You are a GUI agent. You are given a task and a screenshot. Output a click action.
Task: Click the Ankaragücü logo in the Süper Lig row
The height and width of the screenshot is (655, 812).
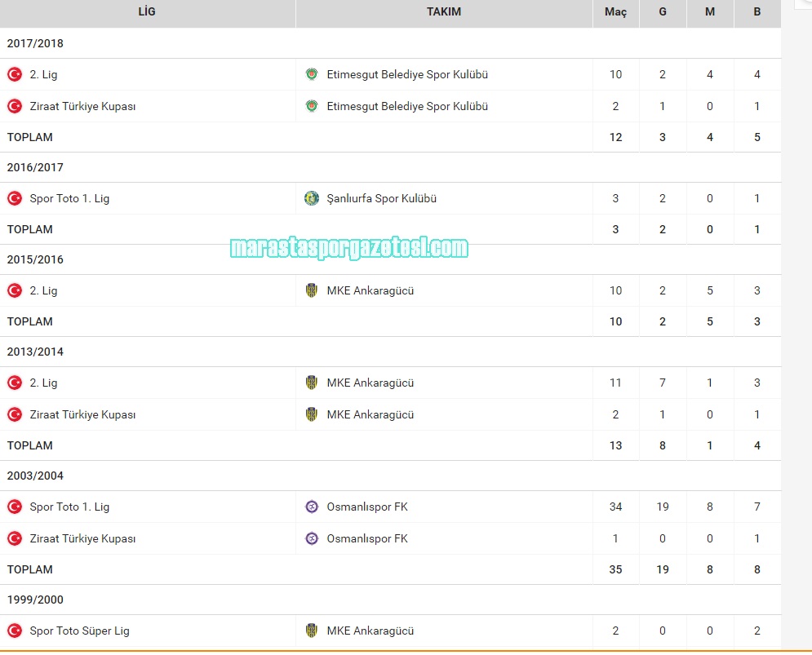312,631
